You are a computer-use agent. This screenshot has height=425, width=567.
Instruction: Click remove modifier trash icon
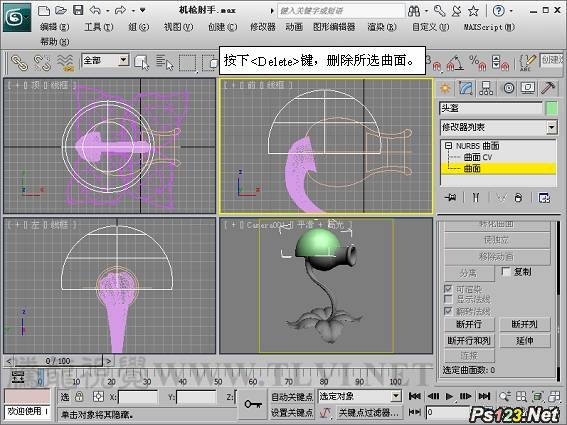click(518, 198)
